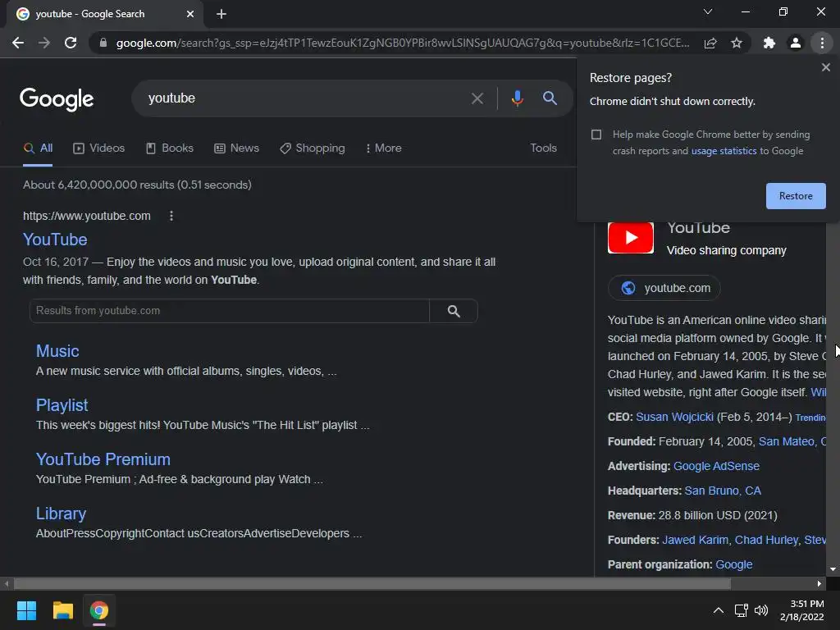Viewport: 840px width, 630px height.
Task: Open the Extensions puzzle icon
Action: [769, 43]
